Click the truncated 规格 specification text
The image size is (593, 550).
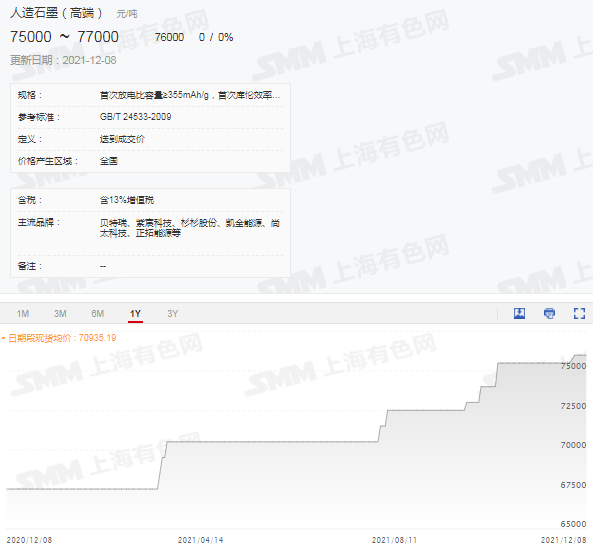tap(190, 95)
